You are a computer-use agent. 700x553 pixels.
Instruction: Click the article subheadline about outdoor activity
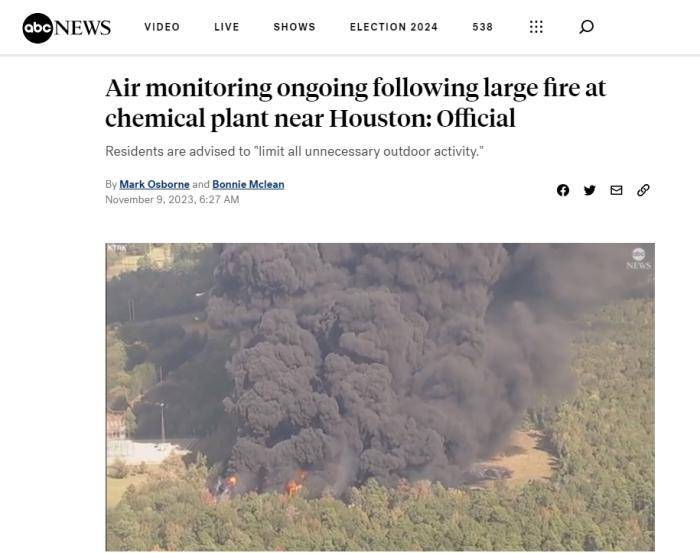point(295,152)
